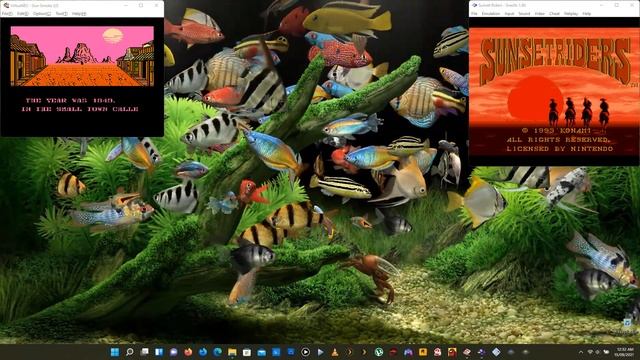This screenshot has height=360, width=640.
Task: Launch VLC media player from taskbar
Action: click(x=335, y=352)
